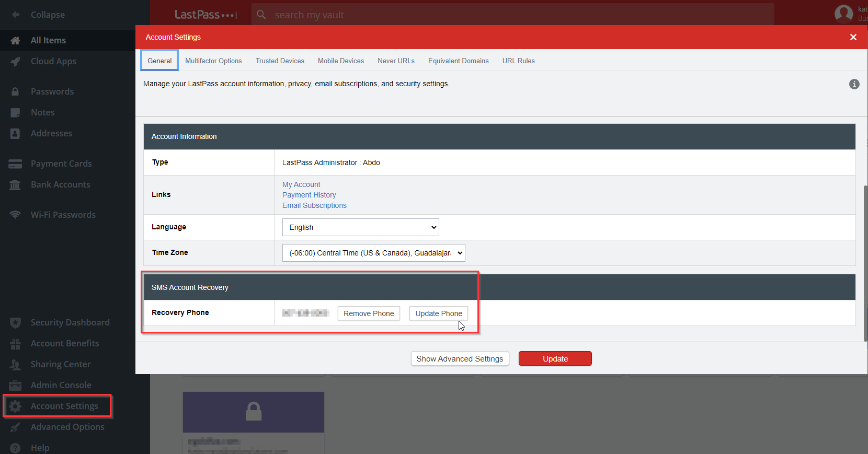
Task: Click the Addresses contact icon
Action: coord(15,133)
